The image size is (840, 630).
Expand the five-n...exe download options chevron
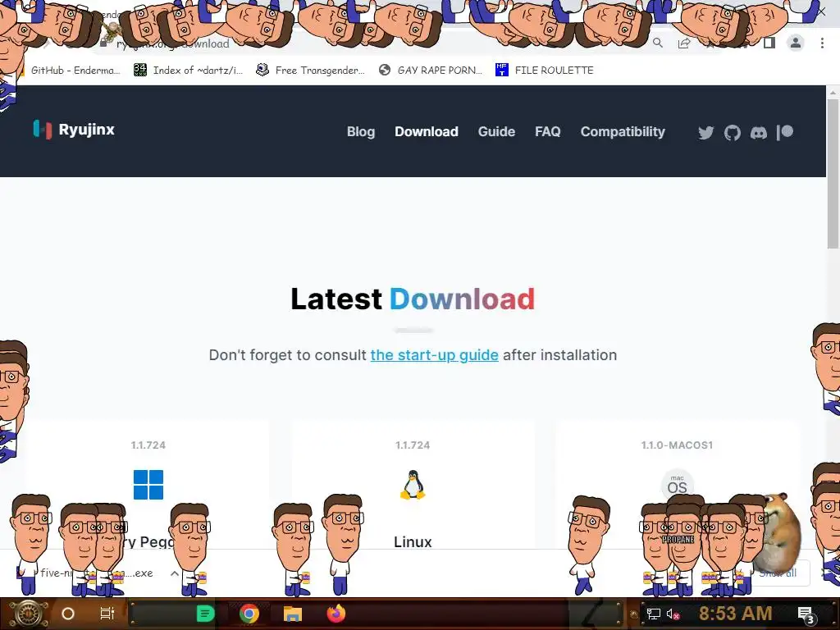tap(174, 573)
